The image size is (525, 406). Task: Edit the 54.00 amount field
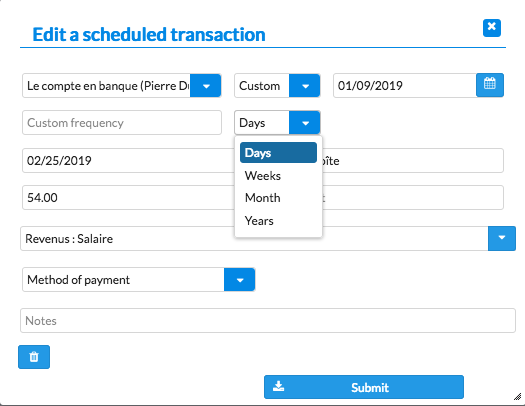pyautogui.click(x=128, y=197)
